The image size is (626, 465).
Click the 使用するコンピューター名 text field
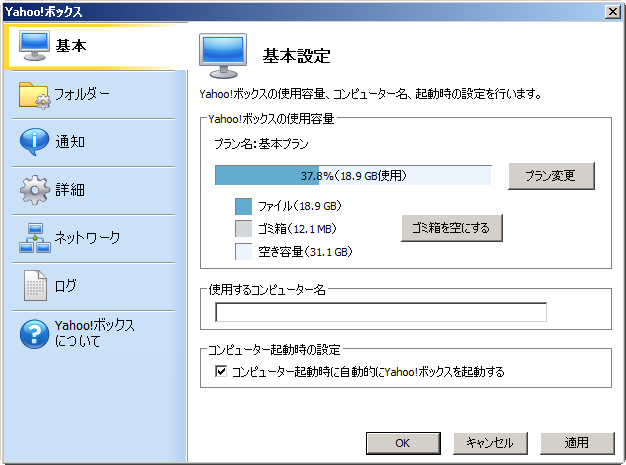381,312
